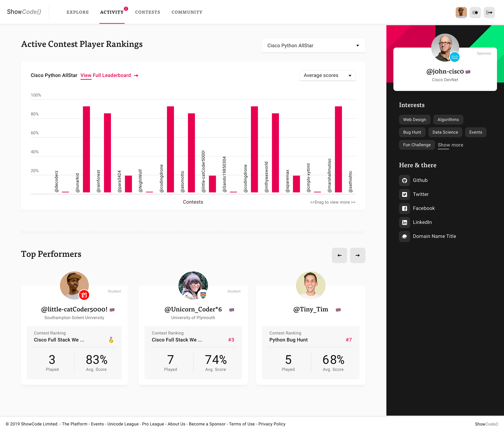This screenshot has height=431, width=504.
Task: Open @john-cisco sponsor profile photo
Action: pyautogui.click(x=445, y=47)
